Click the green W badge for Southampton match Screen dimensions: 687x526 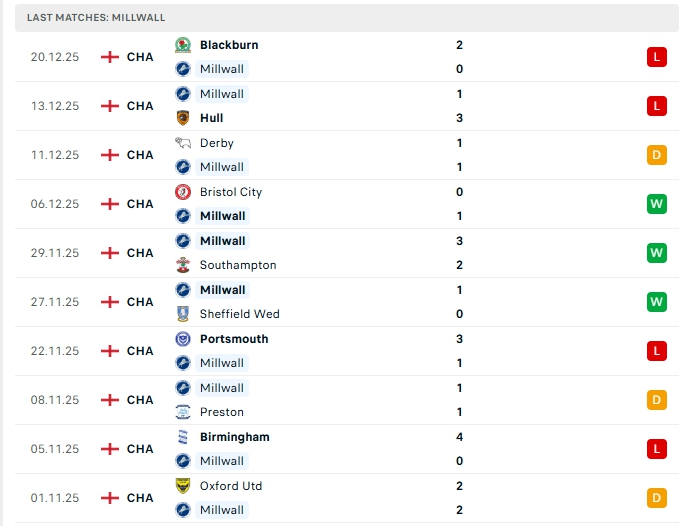point(656,253)
